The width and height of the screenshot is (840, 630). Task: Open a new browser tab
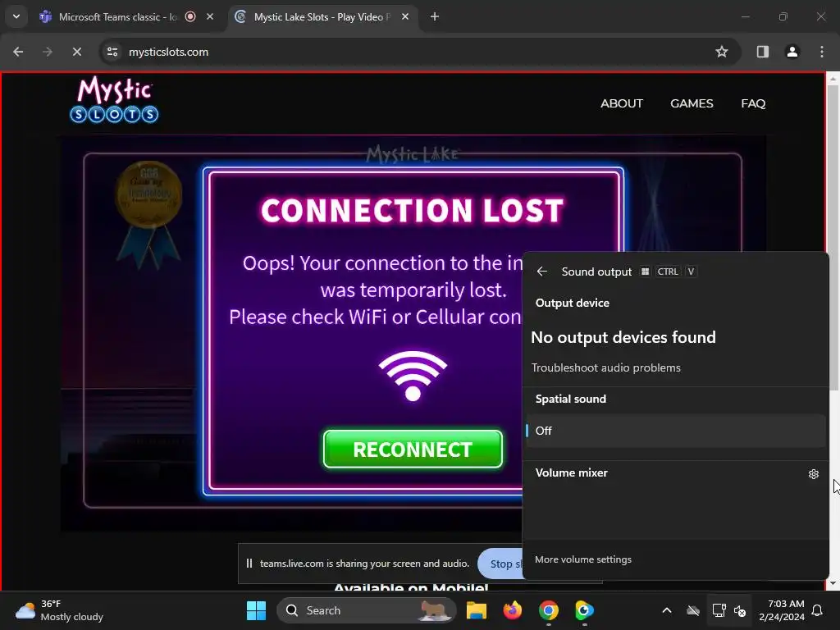pos(435,16)
